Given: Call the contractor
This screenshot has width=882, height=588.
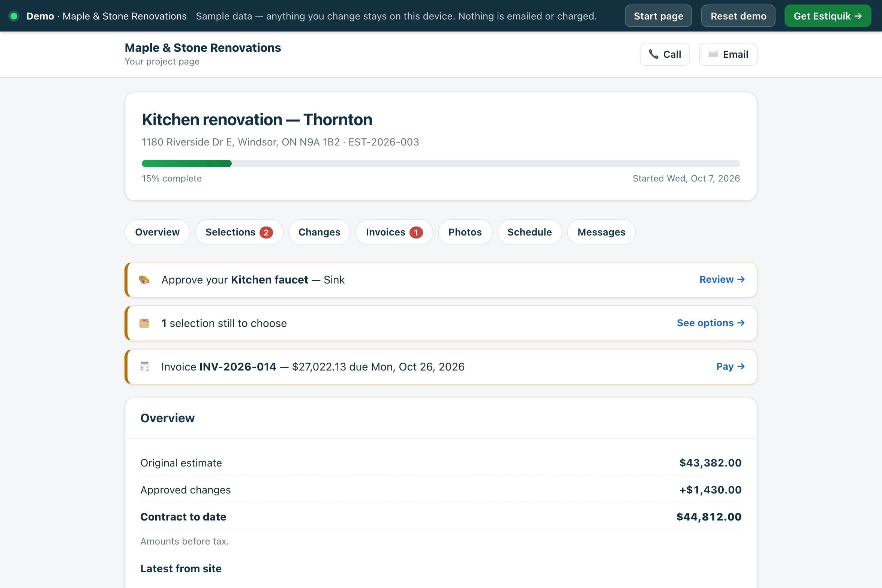Looking at the screenshot, I should (x=664, y=54).
